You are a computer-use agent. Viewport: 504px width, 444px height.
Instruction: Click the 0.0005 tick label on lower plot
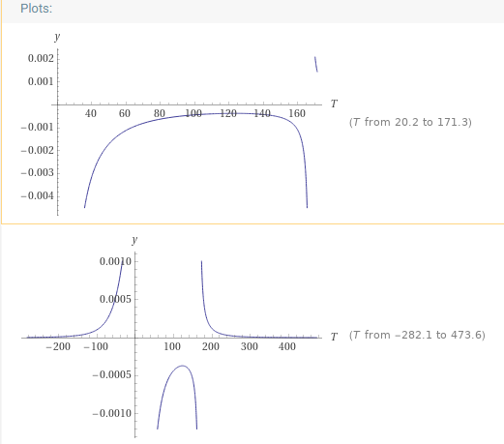click(x=115, y=299)
